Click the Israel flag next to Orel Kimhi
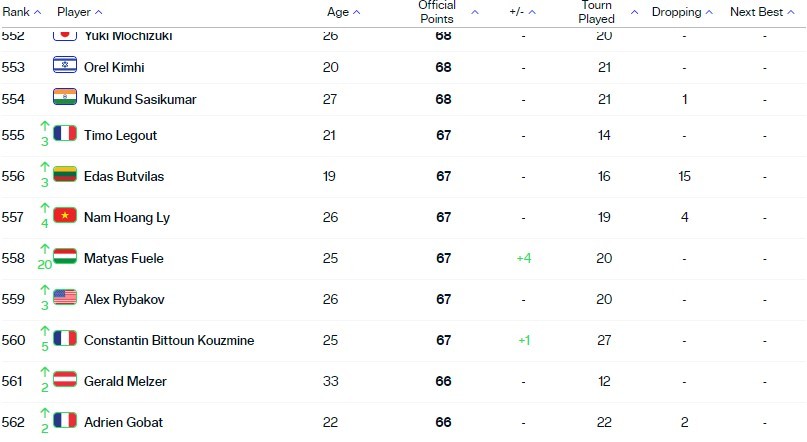Viewport: 807px width, 442px height. coord(65,65)
